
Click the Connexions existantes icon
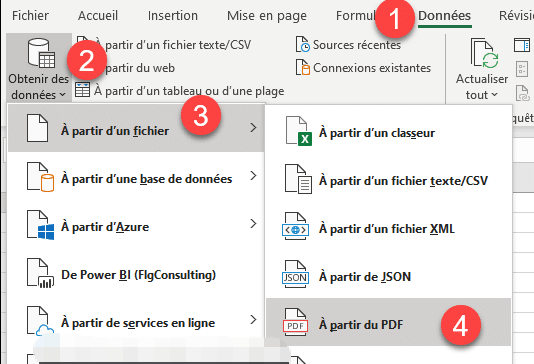tap(302, 67)
